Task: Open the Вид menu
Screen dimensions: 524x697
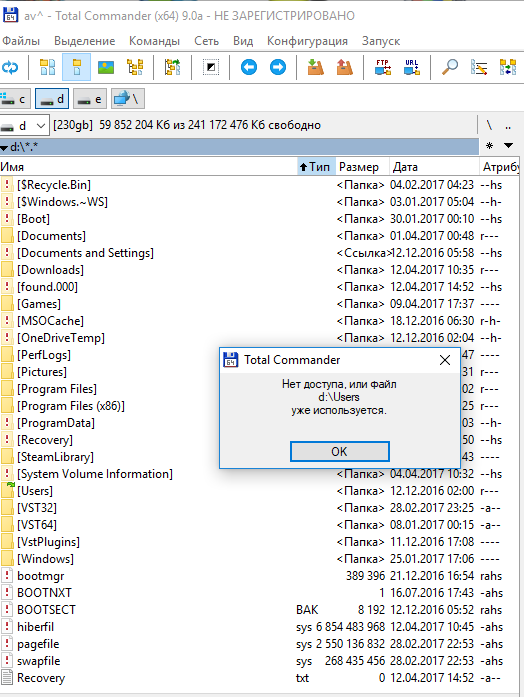Action: pyautogui.click(x=243, y=41)
